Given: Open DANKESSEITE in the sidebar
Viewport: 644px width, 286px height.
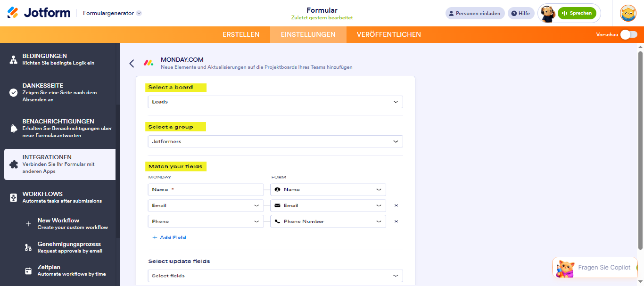Looking at the screenshot, I should pyautogui.click(x=60, y=92).
